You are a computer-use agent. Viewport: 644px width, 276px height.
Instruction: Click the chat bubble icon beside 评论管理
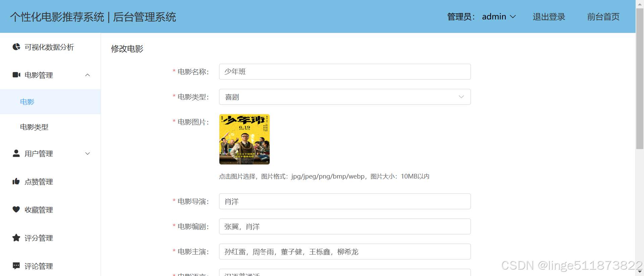coord(16,266)
